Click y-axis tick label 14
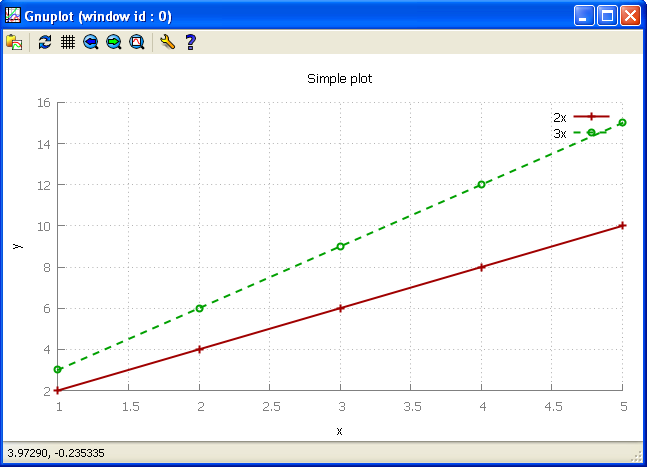The width and height of the screenshot is (647, 468). [x=43, y=144]
